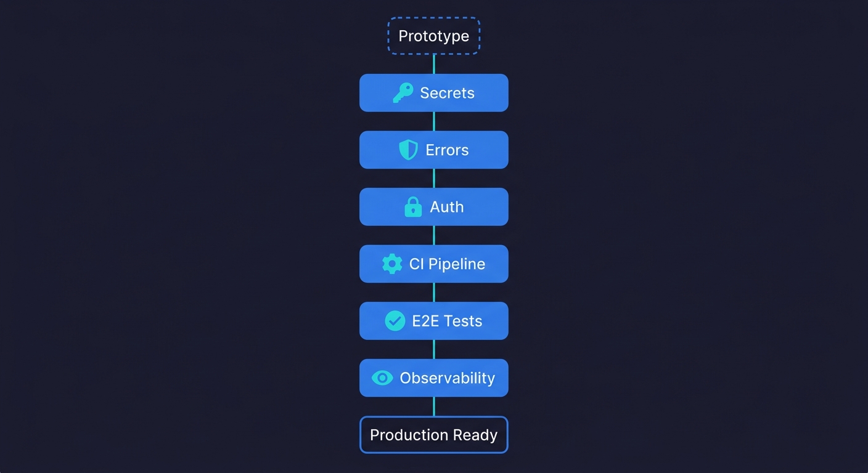The height and width of the screenshot is (473, 868).
Task: Select the dashed Prototype box
Action: (433, 36)
